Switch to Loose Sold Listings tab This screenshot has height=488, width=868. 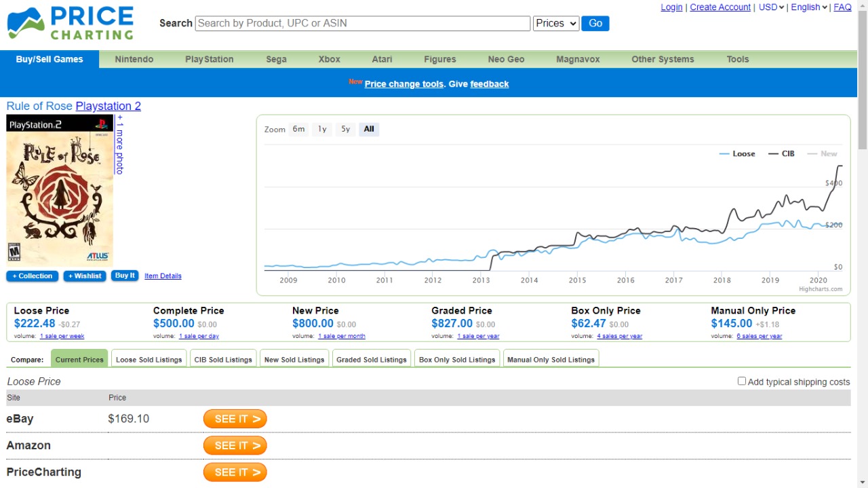click(149, 359)
